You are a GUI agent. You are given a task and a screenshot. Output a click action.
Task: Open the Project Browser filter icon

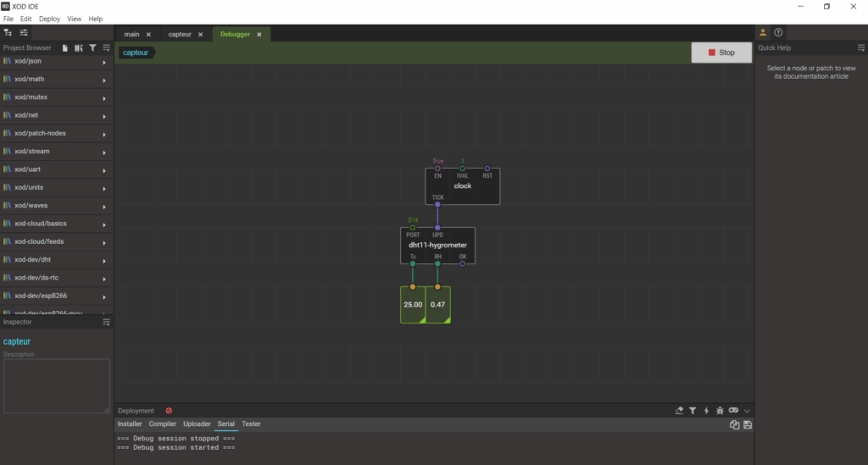pos(92,48)
